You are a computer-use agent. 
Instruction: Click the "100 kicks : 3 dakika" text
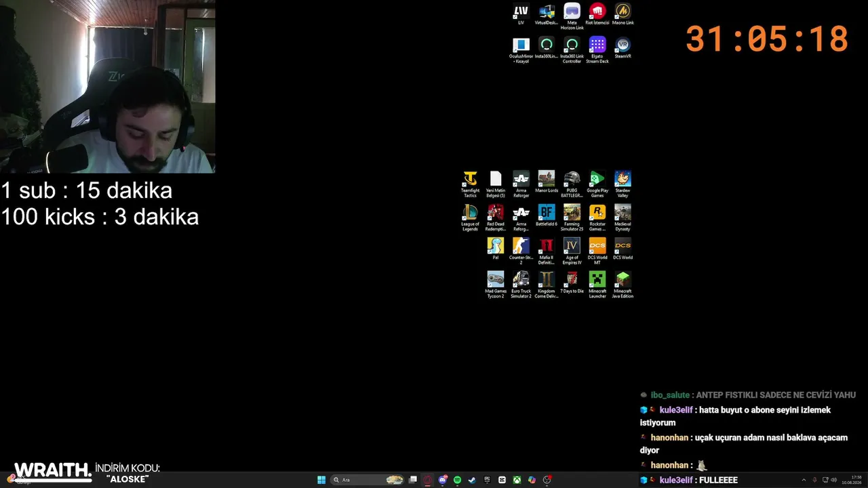[x=100, y=217]
